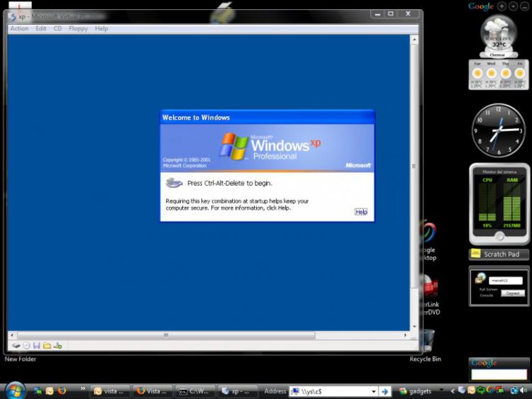The width and height of the screenshot is (532, 399).
Task: Click the shared folder icon in Virtual PC status bar
Action: point(47,346)
